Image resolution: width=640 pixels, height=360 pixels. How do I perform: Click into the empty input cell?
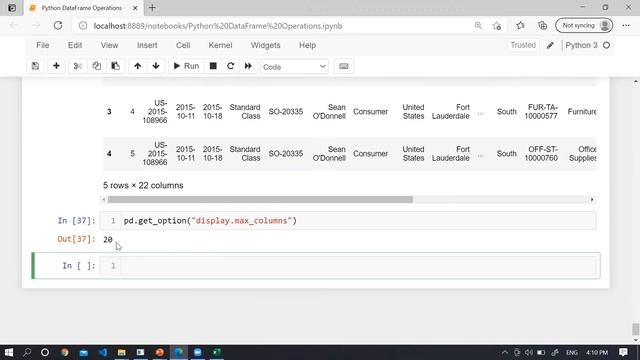(x=359, y=266)
